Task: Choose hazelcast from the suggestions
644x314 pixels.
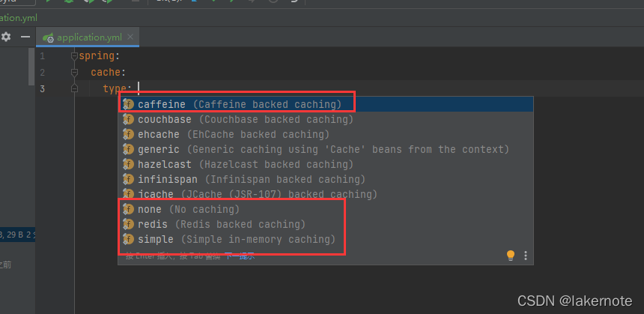Action: [326, 164]
